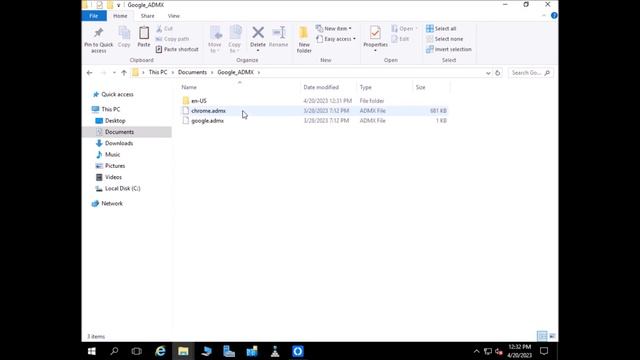Open Downloads in navigation pane

pos(114,143)
